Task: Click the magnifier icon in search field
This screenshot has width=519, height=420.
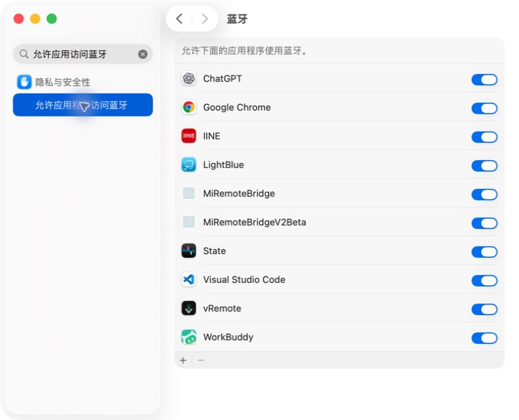Action: (24, 54)
